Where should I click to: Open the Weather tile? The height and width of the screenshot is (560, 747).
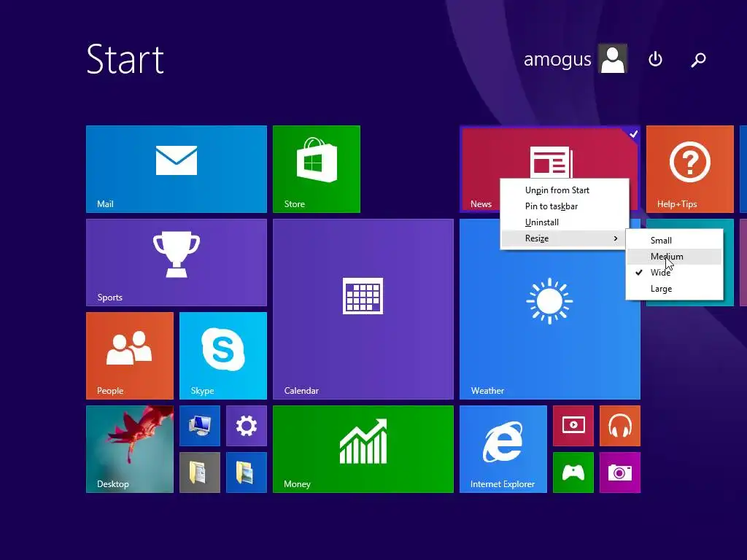coord(550,324)
